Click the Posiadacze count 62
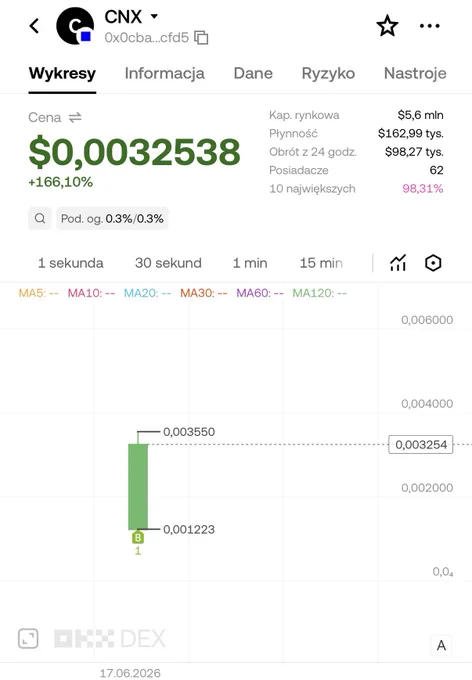The image size is (472, 680). coord(436,170)
